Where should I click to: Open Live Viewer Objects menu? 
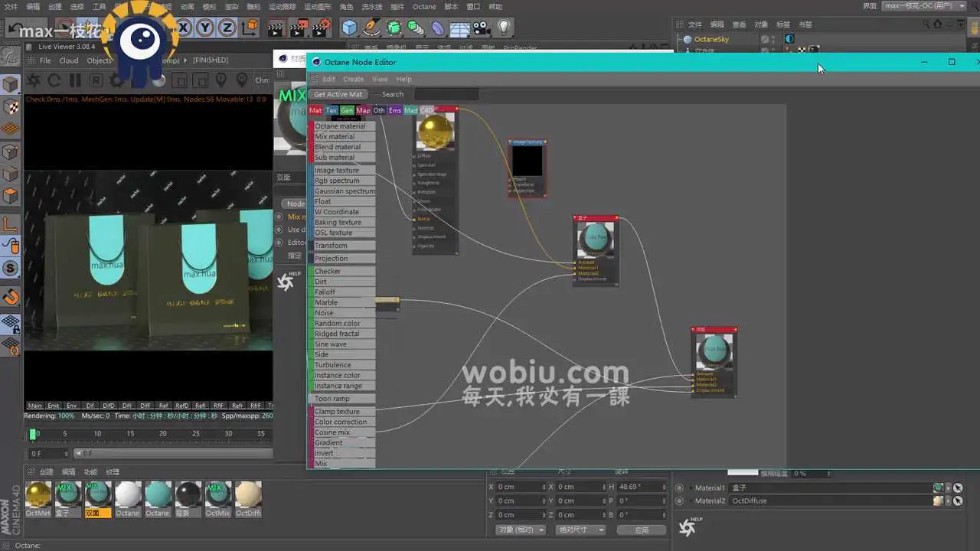point(100,60)
